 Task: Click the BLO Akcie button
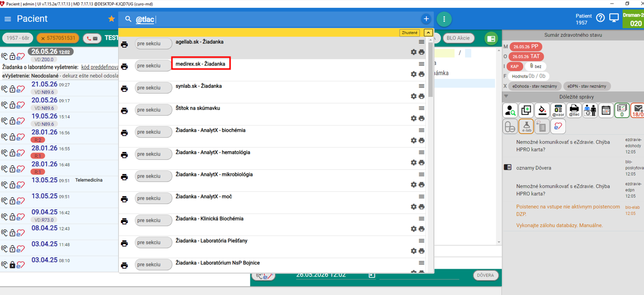tap(458, 38)
